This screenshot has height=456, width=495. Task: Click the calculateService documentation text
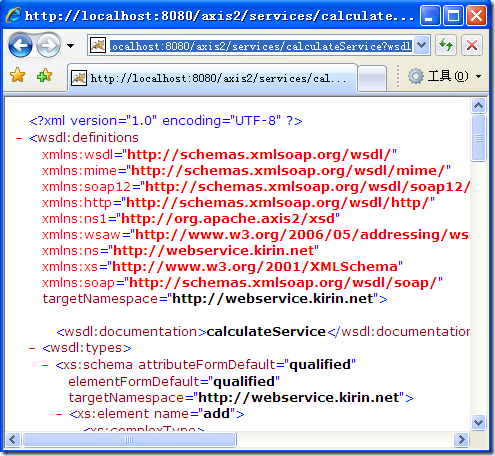(x=266, y=332)
